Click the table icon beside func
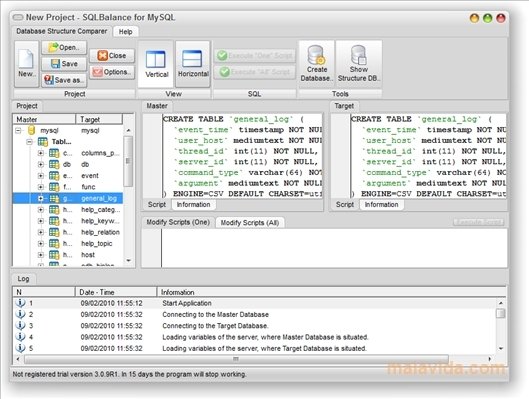 click(x=54, y=187)
